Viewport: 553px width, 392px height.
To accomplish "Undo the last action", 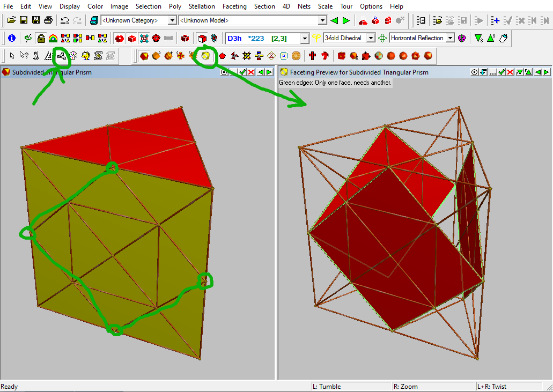I will tap(64, 20).
